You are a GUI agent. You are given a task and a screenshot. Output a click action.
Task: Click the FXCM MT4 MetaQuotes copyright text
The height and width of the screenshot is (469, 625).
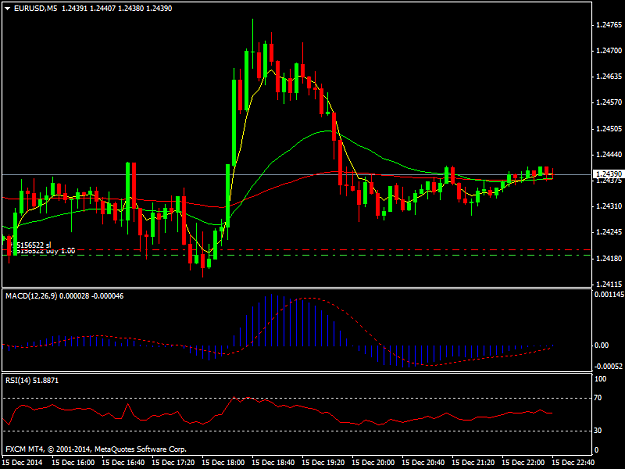click(x=96, y=449)
